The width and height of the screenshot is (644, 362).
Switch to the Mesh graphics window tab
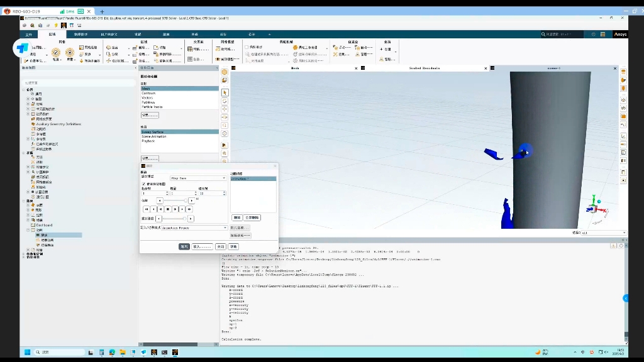[295, 68]
